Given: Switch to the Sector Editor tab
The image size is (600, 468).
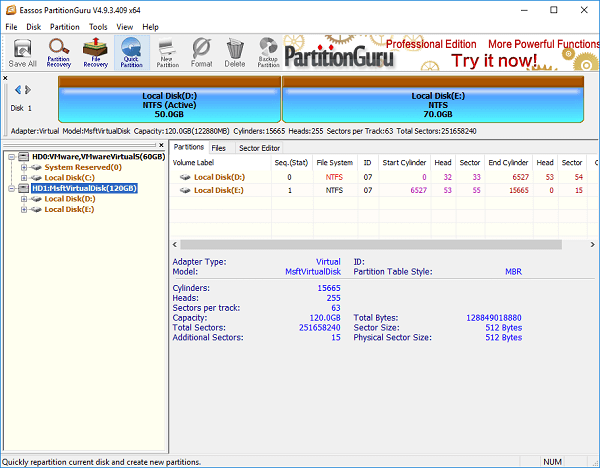Looking at the screenshot, I should click(x=259, y=148).
